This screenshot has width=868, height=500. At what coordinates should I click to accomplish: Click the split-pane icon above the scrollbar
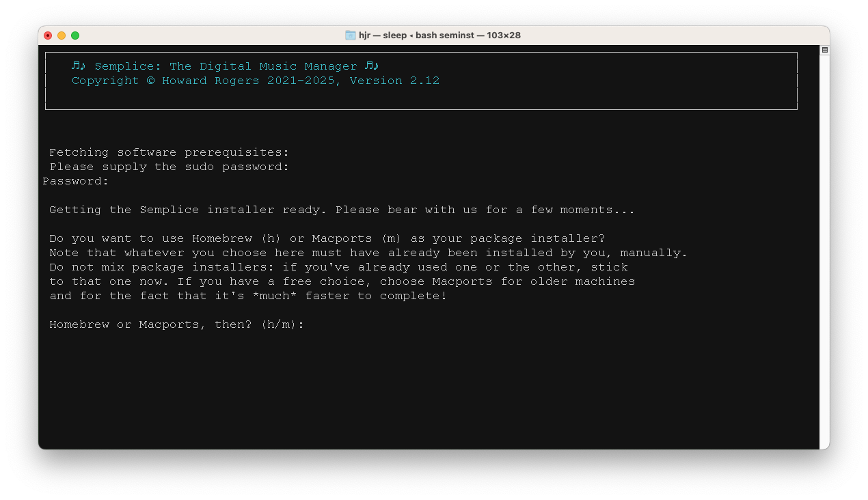click(824, 49)
